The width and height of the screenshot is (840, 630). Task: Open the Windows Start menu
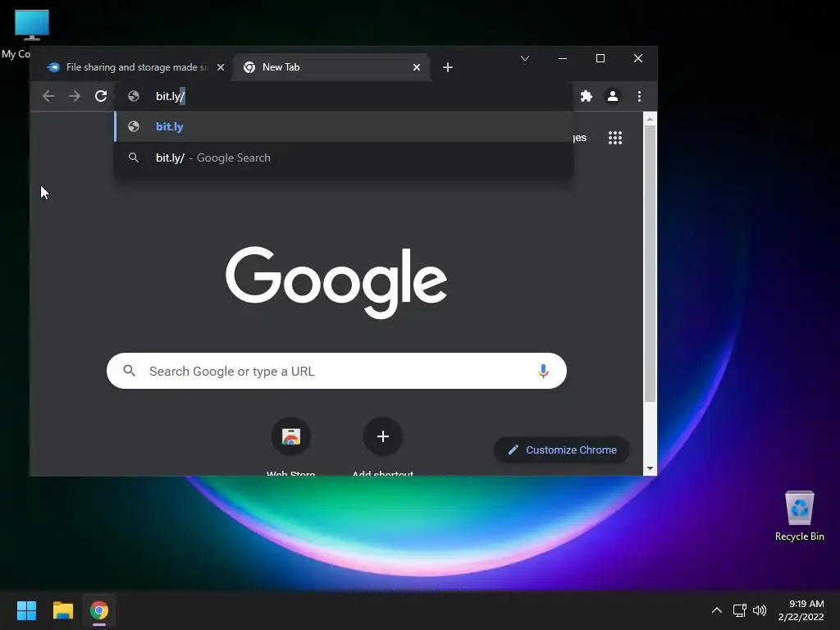(x=26, y=610)
